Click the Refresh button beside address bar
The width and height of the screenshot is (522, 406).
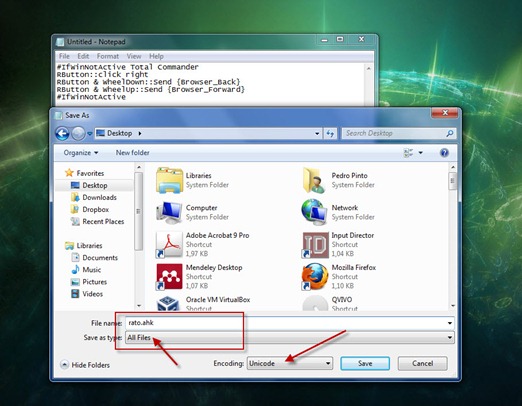pyautogui.click(x=330, y=134)
